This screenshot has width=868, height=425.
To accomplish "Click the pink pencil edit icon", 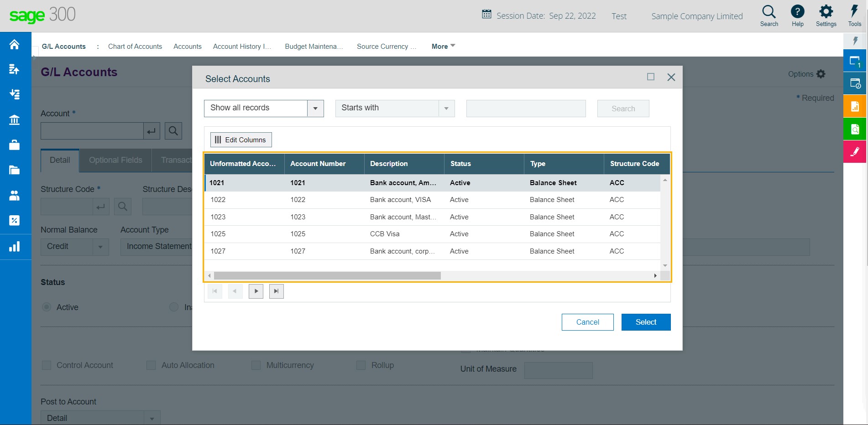I will [855, 151].
